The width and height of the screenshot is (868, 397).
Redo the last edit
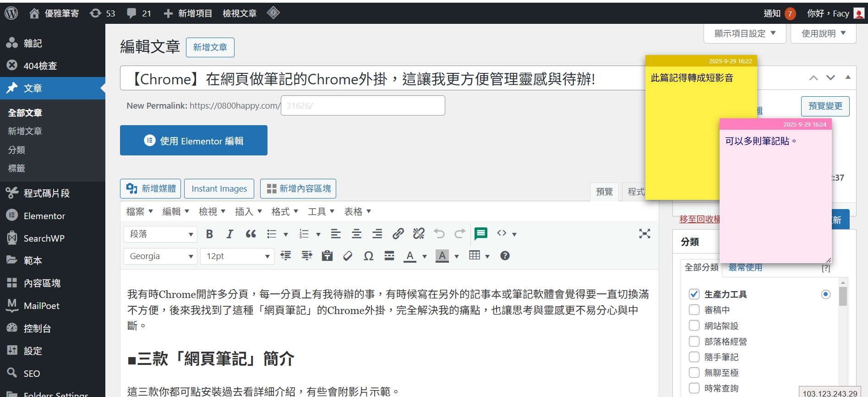(460, 234)
